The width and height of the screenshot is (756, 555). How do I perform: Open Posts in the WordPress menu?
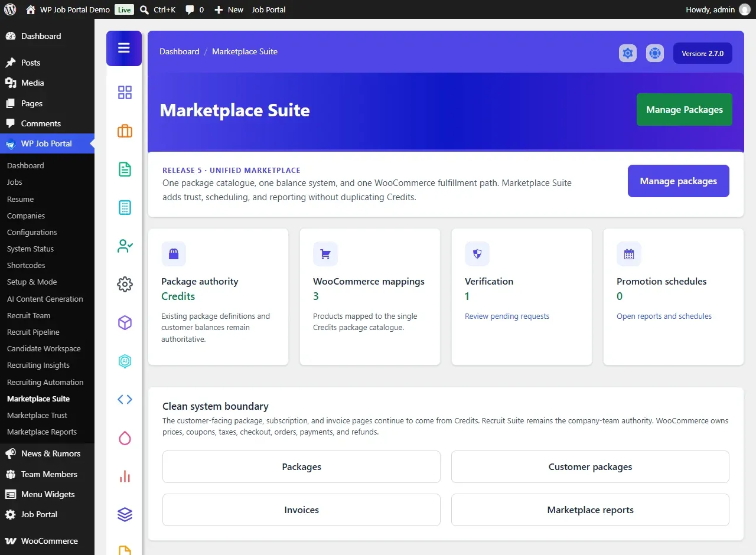pyautogui.click(x=47, y=63)
